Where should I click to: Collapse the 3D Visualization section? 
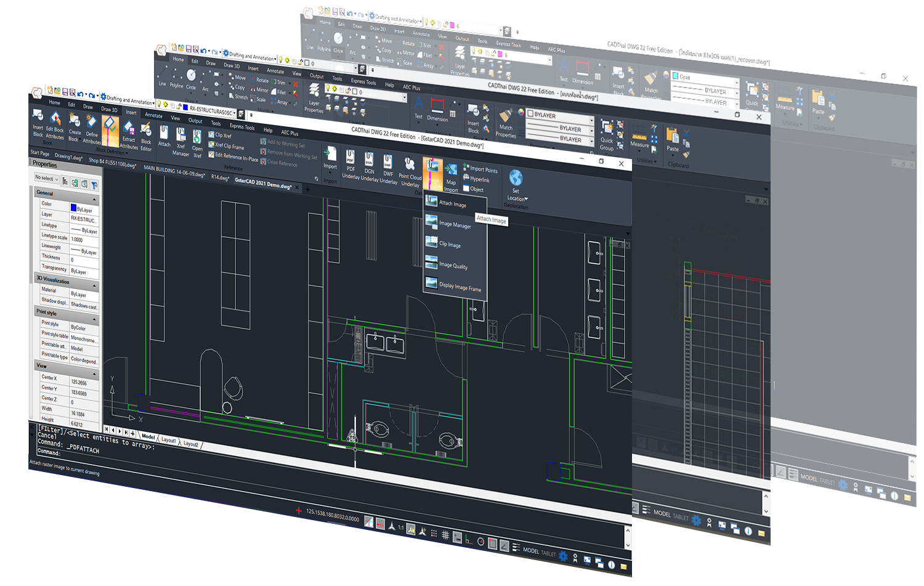95,287
